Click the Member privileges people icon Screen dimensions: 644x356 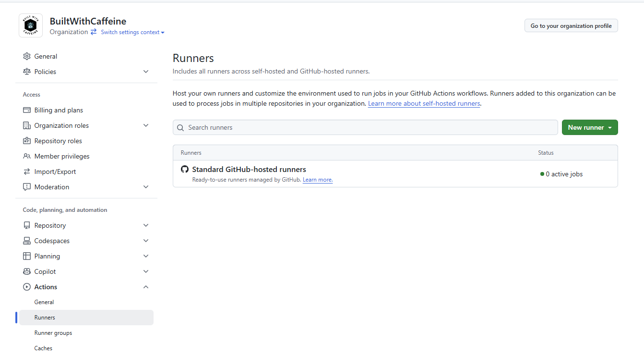click(27, 156)
